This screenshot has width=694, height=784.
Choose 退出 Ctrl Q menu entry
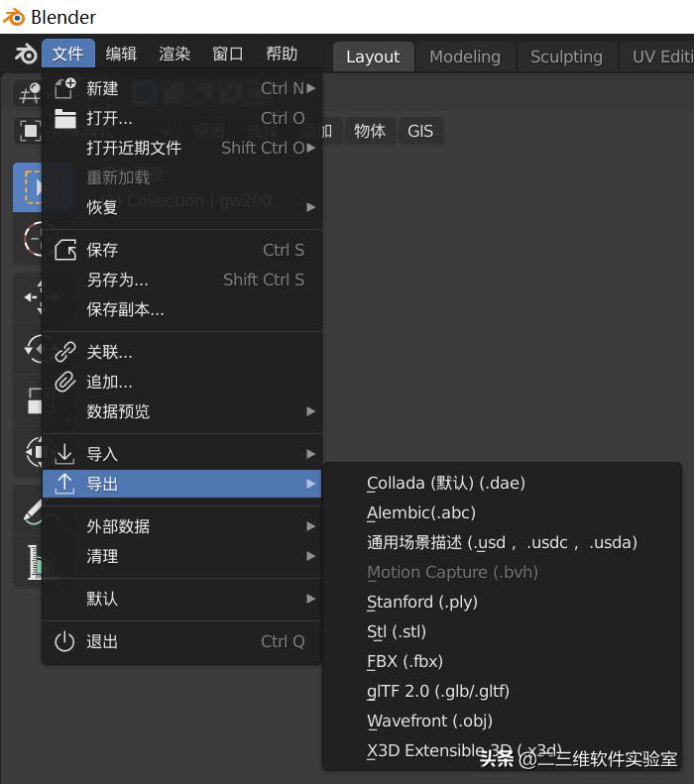point(182,641)
